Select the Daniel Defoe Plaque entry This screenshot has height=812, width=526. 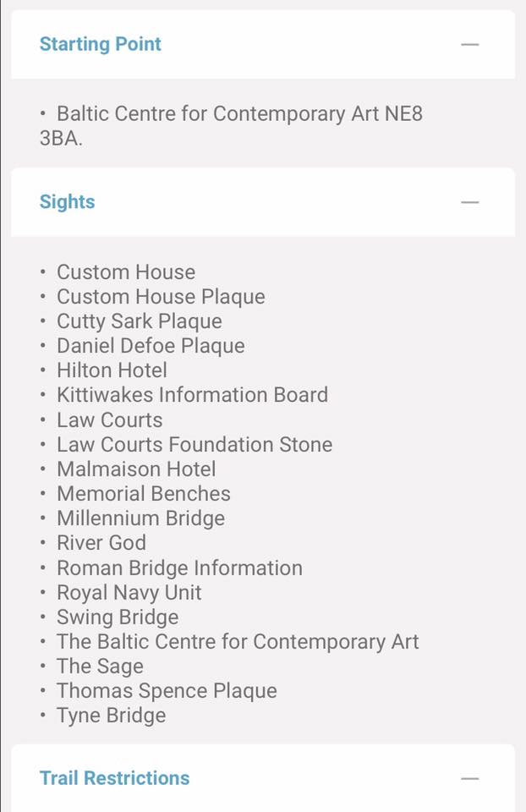tap(151, 347)
